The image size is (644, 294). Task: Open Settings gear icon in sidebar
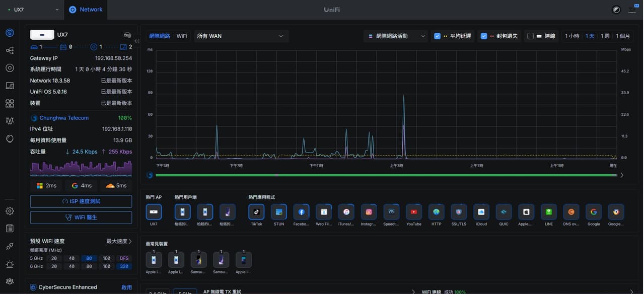10,211
